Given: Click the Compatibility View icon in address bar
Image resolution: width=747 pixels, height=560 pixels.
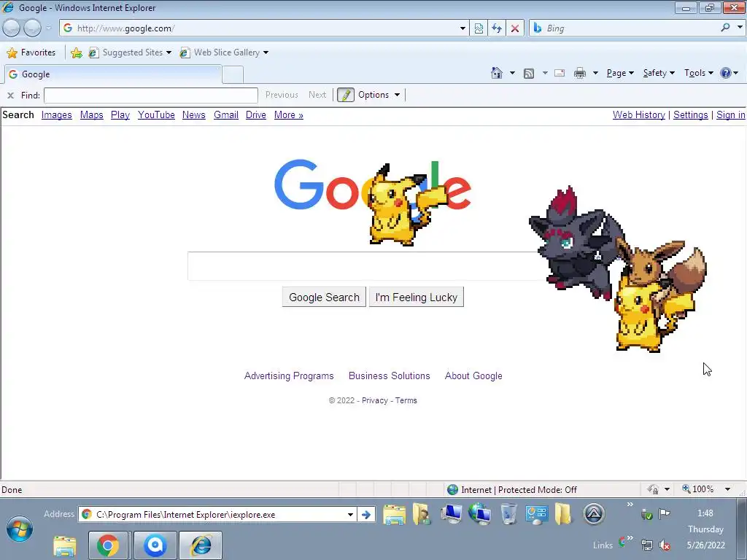Looking at the screenshot, I should [479, 28].
